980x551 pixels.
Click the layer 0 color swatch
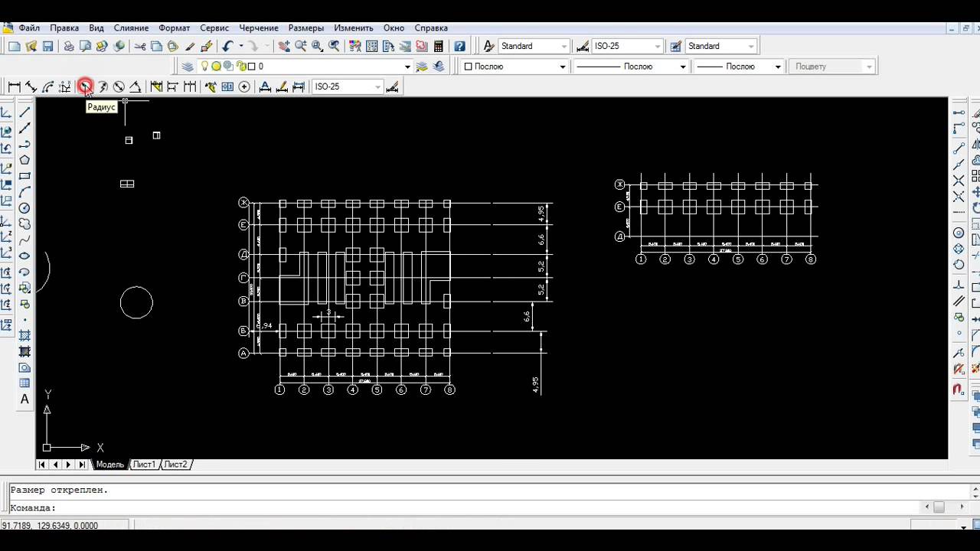pos(253,67)
